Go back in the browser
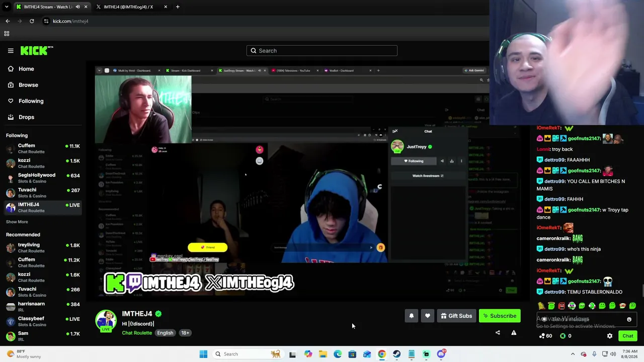644x362 pixels. coord(8,21)
